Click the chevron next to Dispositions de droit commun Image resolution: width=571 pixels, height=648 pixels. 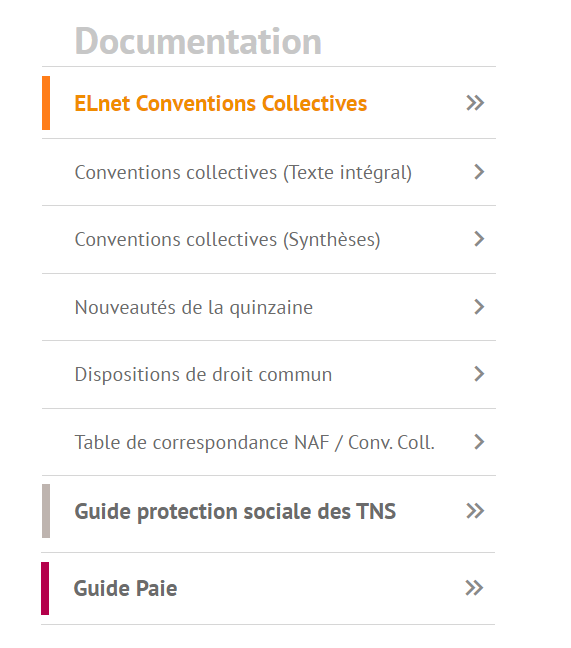[x=479, y=374]
